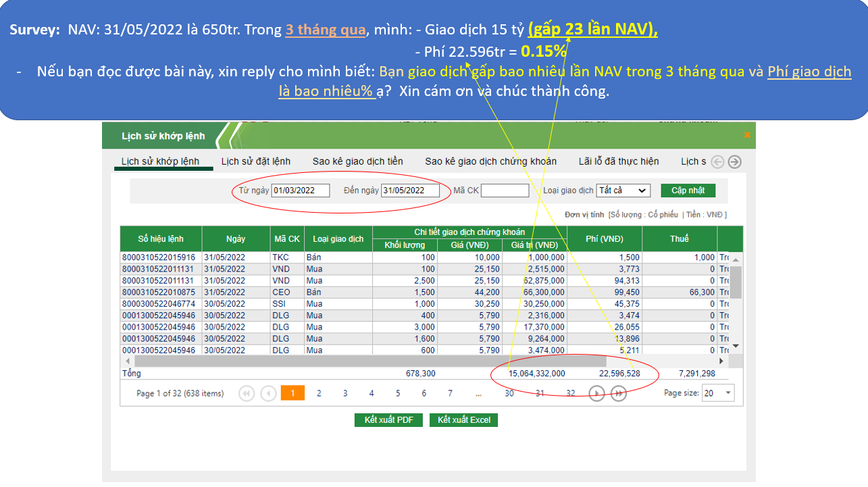The height and width of the screenshot is (487, 868).
Task: Switch to Lịch sử đặt lệnh tab
Action: point(255,161)
